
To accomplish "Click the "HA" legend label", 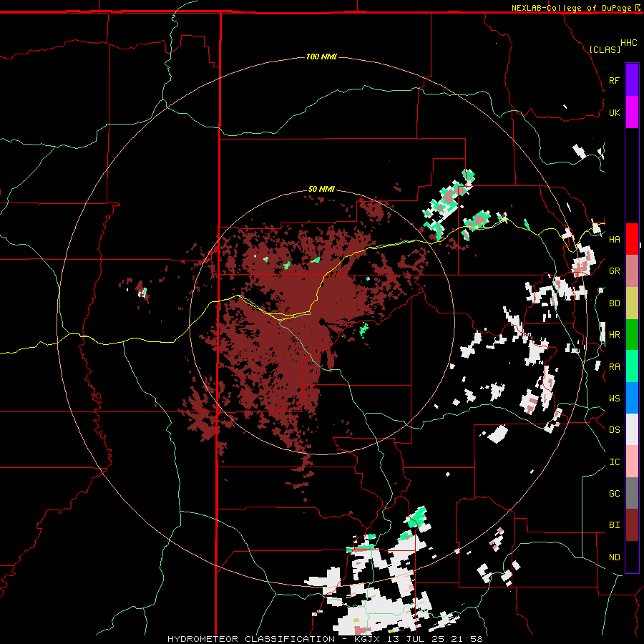I will 614,240.
